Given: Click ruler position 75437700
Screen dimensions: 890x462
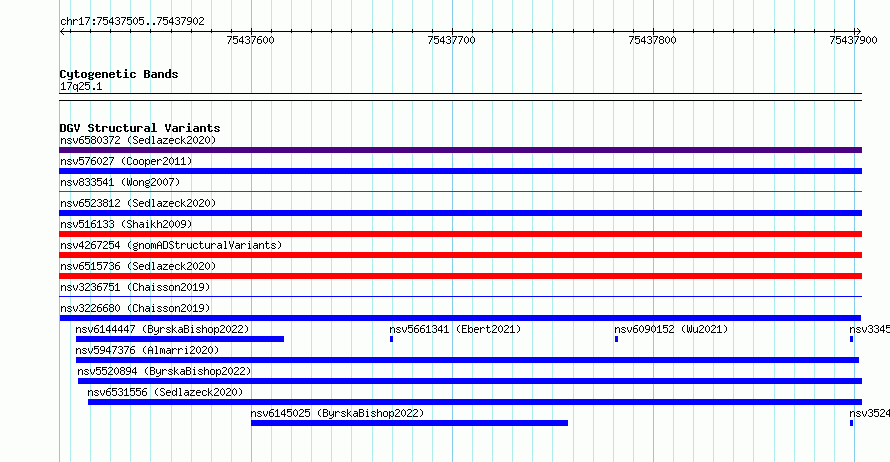Looking at the screenshot, I should (452, 40).
